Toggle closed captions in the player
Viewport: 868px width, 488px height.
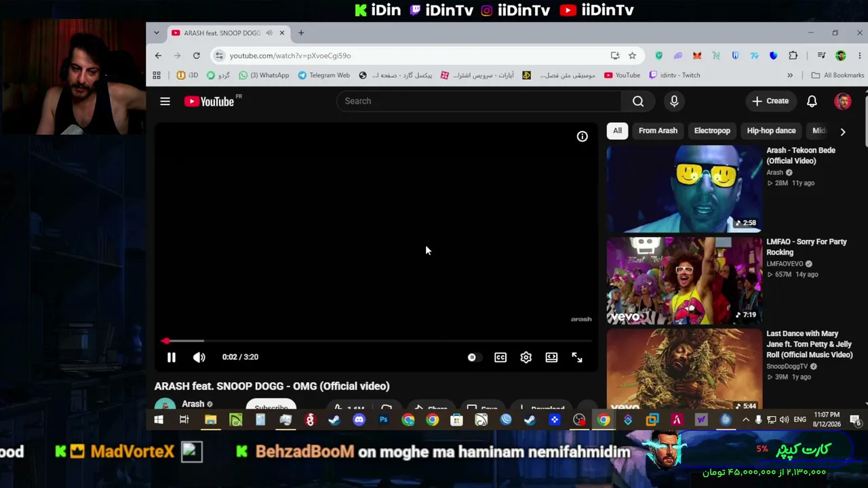(x=500, y=357)
